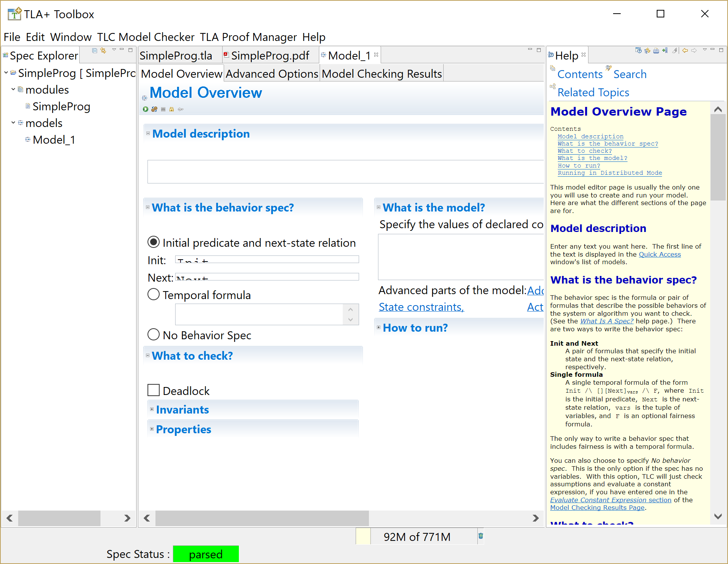Open the Help view menu dropdown
728x564 pixels.
point(705,50)
